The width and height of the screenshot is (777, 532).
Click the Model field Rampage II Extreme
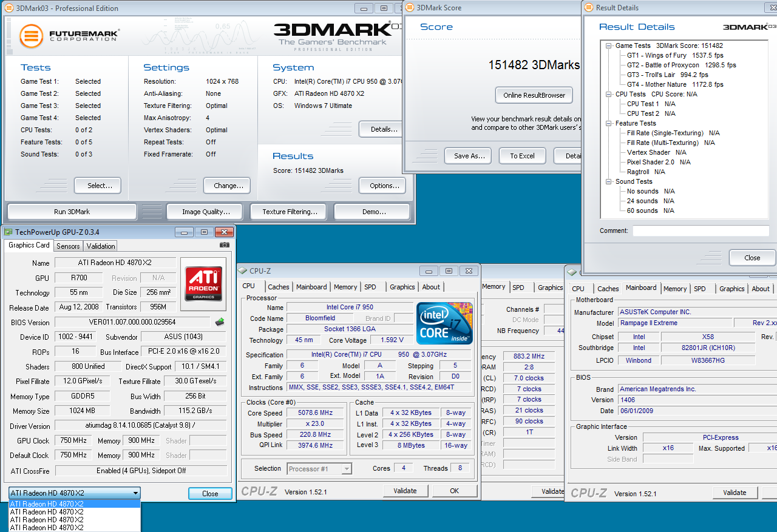tap(675, 323)
